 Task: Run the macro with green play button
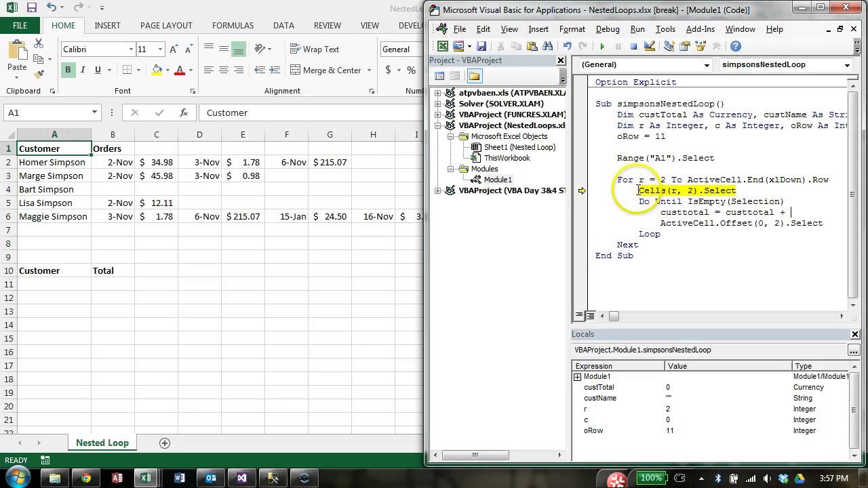point(602,46)
